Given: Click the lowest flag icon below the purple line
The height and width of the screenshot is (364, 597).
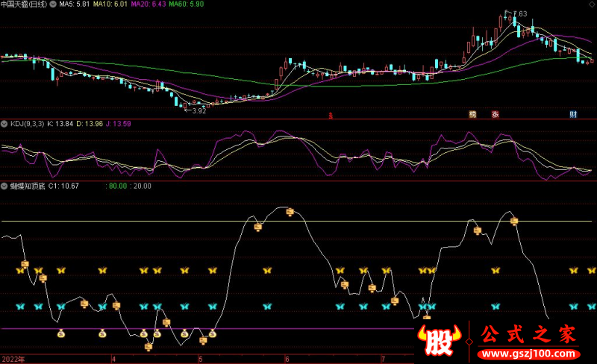Looking at the screenshot, I should (x=149, y=346).
